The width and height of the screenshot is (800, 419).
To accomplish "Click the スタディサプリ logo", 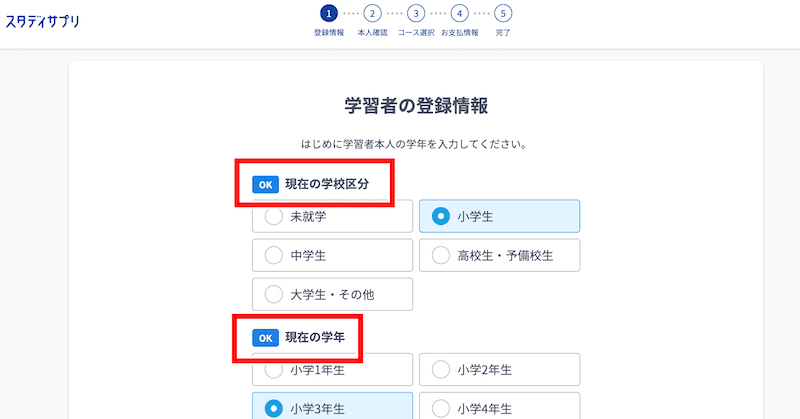I will 42,21.
